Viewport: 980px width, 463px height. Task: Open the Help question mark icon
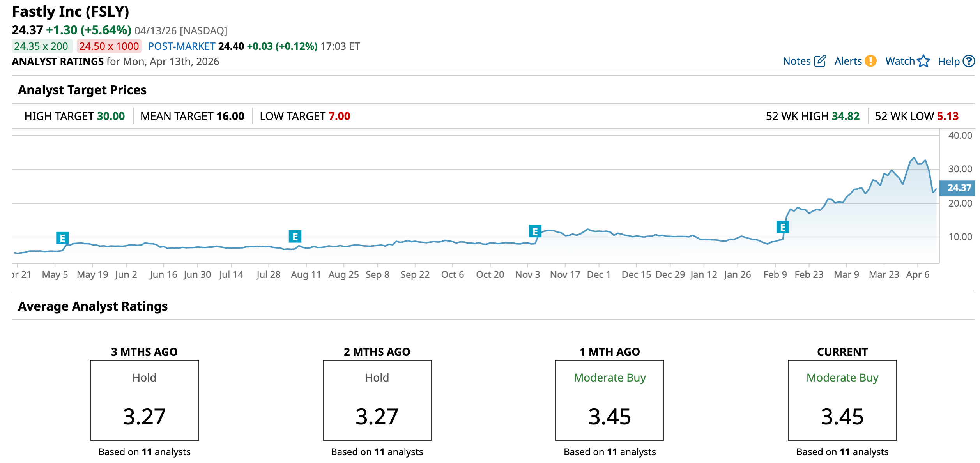point(969,61)
